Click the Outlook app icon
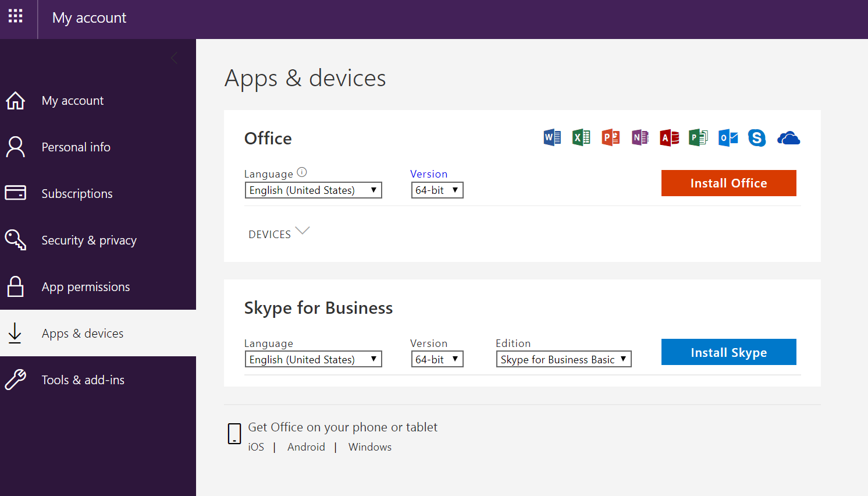 click(x=728, y=138)
